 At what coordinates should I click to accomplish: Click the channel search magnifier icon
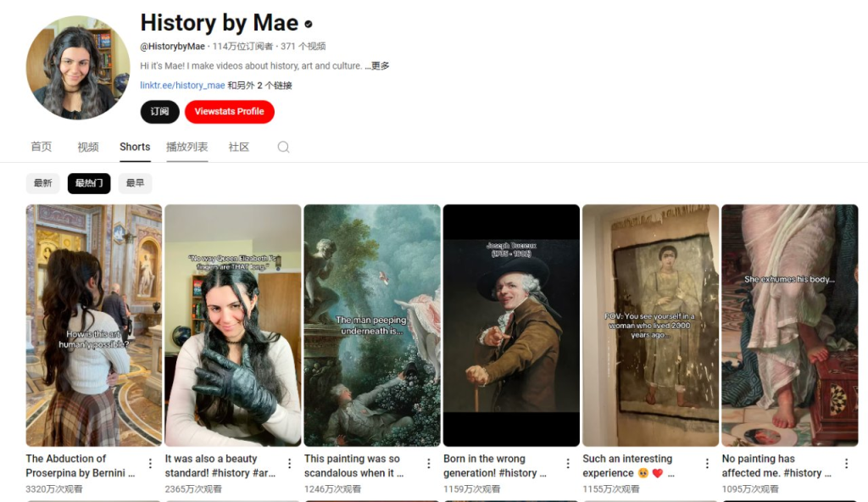tap(283, 147)
